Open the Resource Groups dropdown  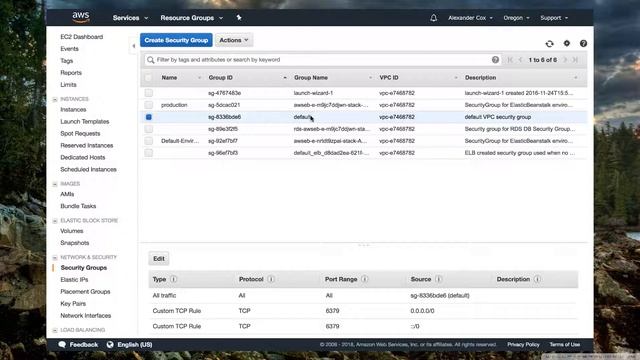pyautogui.click(x=191, y=18)
